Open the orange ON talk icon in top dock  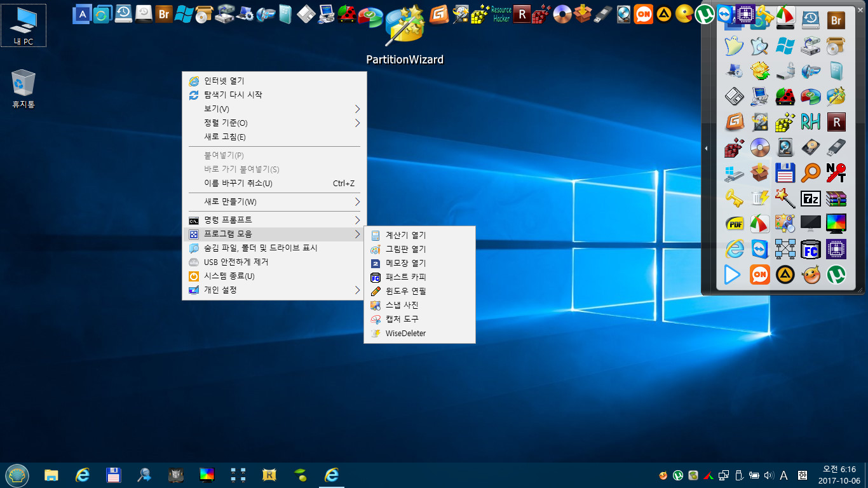[x=644, y=13]
